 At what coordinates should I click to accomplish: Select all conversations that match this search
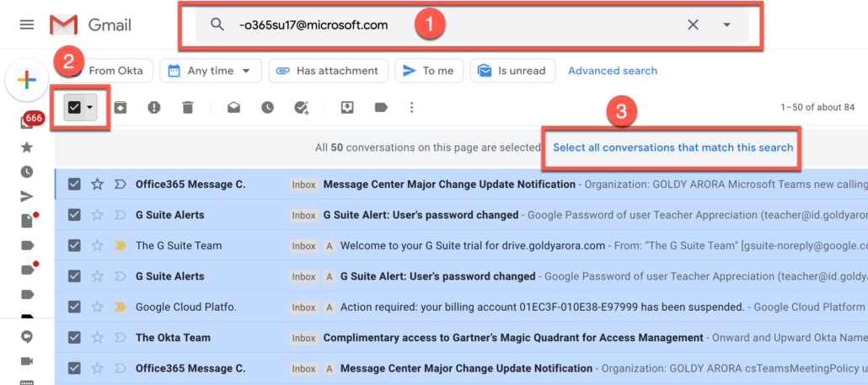[x=673, y=147]
